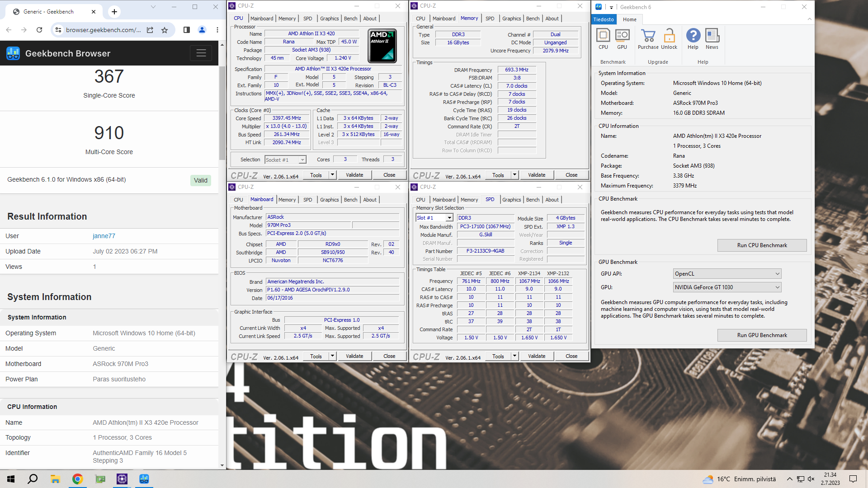Select the Mainboard tab in bottom-right CPU-Z window

tap(443, 200)
